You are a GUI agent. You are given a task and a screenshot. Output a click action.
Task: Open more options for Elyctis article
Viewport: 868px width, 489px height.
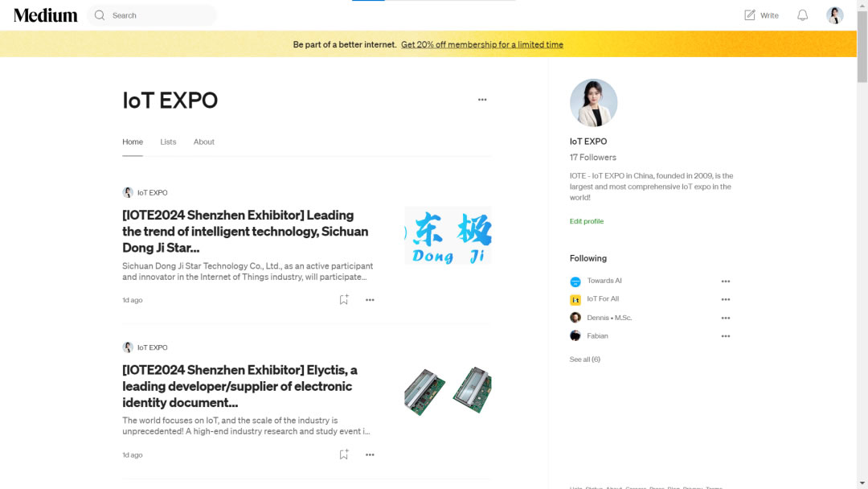coord(370,455)
